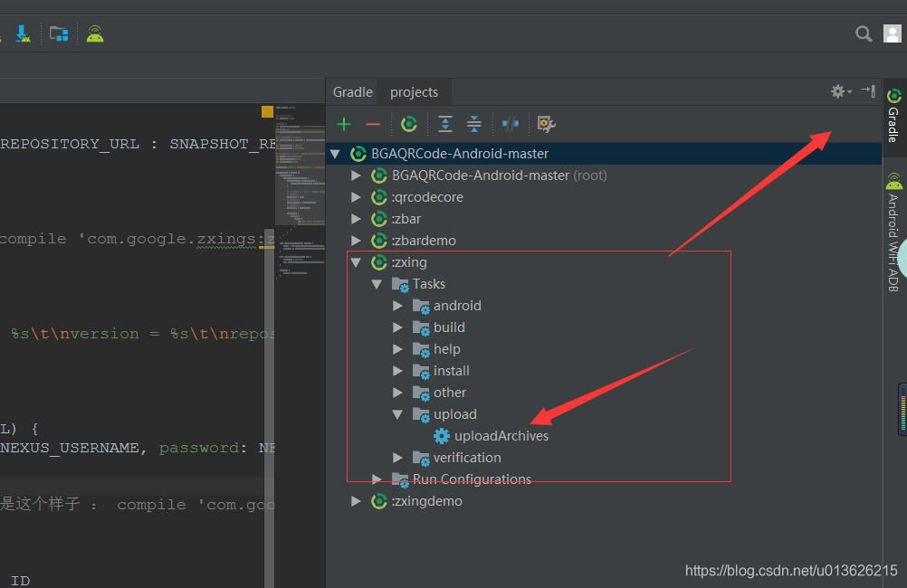
Task: Expand the install task group
Action: pyautogui.click(x=398, y=371)
